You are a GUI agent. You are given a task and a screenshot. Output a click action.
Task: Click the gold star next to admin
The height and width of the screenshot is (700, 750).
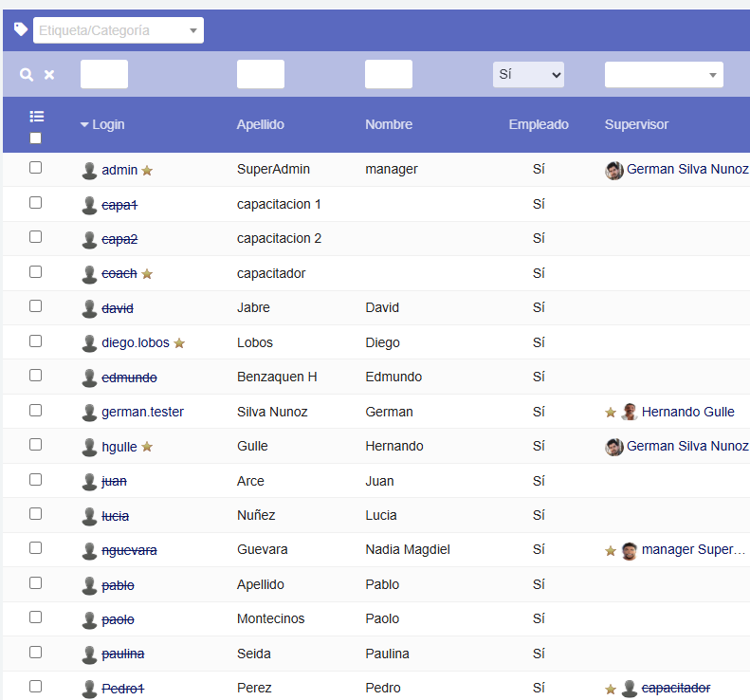pyautogui.click(x=147, y=171)
